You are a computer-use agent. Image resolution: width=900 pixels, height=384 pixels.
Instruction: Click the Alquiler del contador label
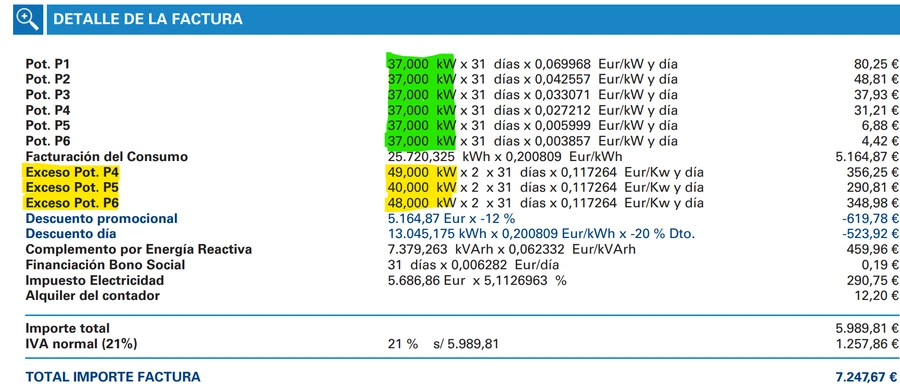(x=92, y=296)
